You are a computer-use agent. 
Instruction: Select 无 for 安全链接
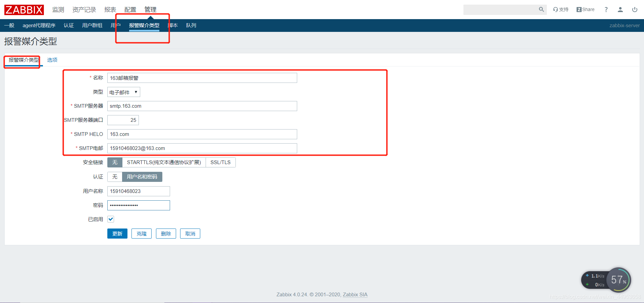coord(115,162)
